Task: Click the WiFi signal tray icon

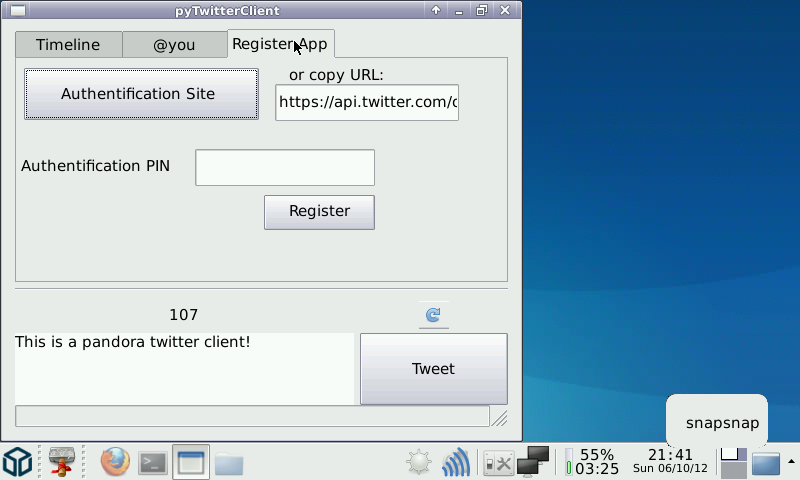Action: pyautogui.click(x=456, y=463)
